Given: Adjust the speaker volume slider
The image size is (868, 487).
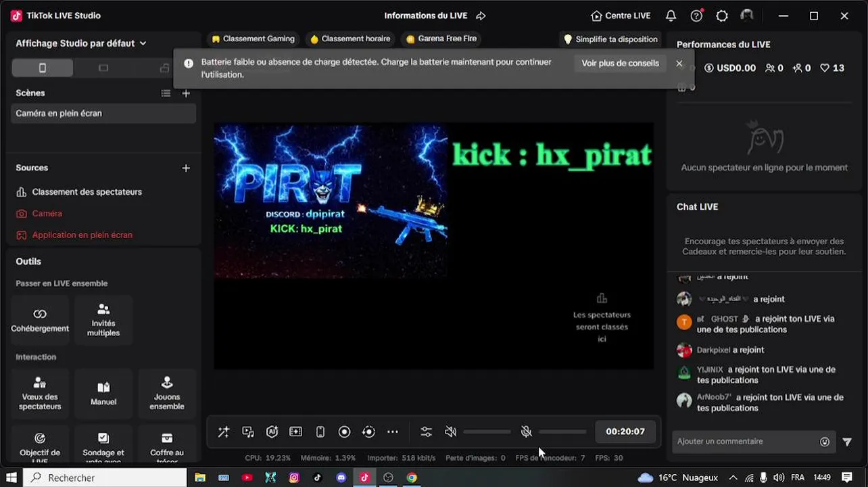Looking at the screenshot, I should click(x=487, y=432).
